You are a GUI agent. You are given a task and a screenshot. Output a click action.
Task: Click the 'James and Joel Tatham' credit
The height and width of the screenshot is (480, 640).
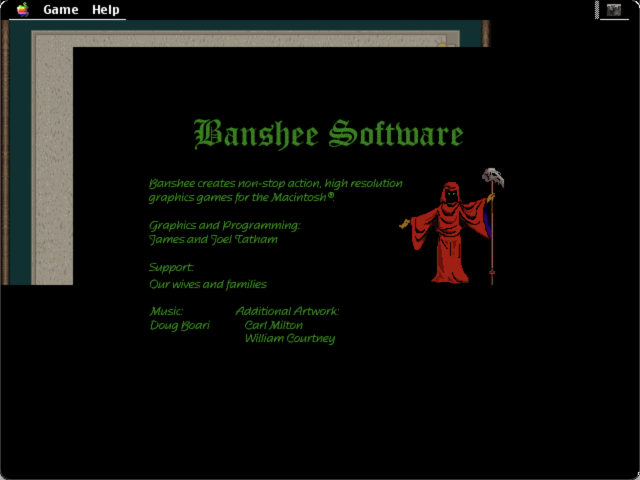pyautogui.click(x=213, y=239)
